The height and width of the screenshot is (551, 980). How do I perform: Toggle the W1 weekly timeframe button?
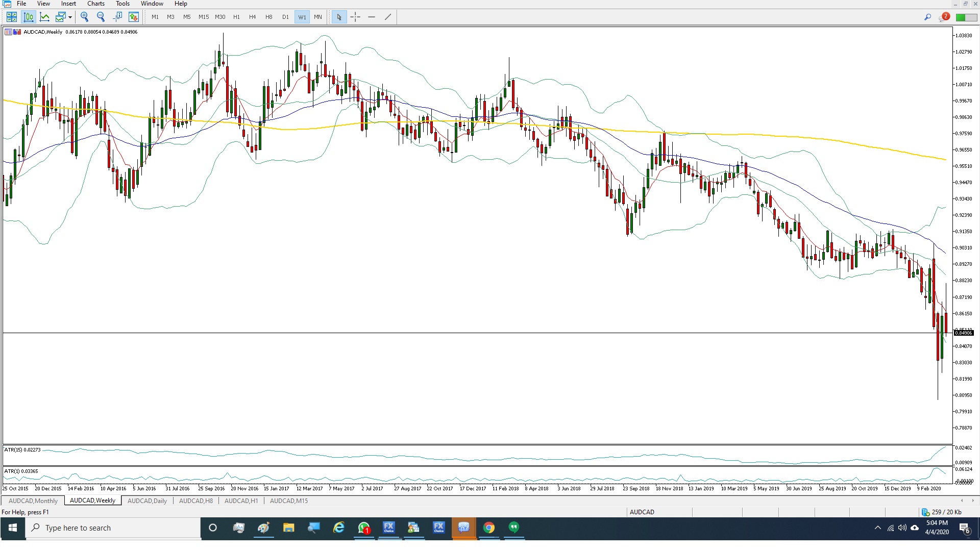(x=302, y=17)
